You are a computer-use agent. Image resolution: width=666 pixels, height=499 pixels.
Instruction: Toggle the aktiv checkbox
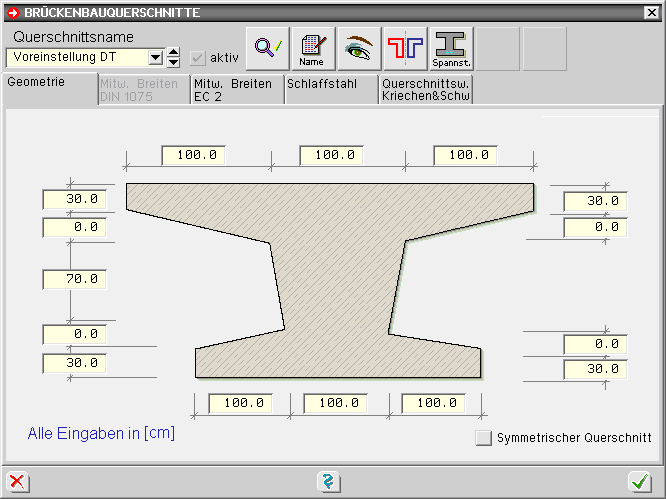[198, 58]
